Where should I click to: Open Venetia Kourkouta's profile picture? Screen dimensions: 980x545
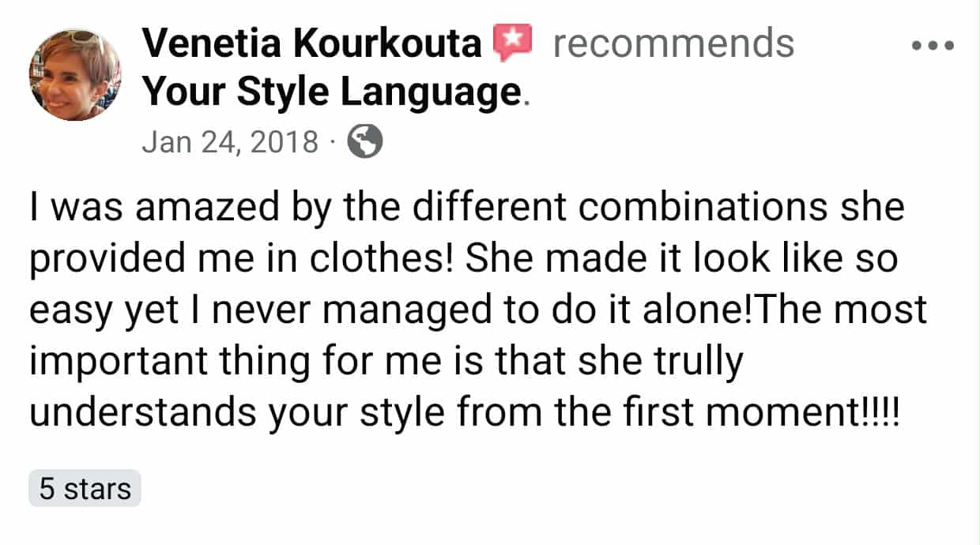[75, 74]
